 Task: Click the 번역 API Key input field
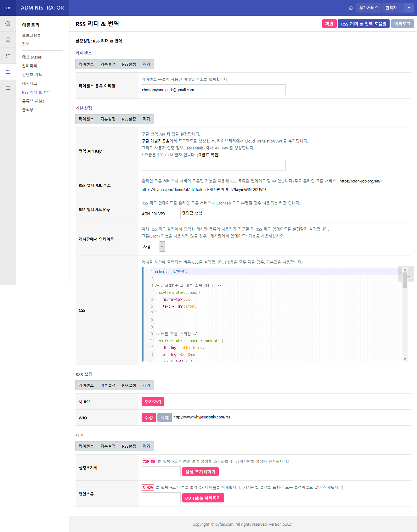point(213,165)
